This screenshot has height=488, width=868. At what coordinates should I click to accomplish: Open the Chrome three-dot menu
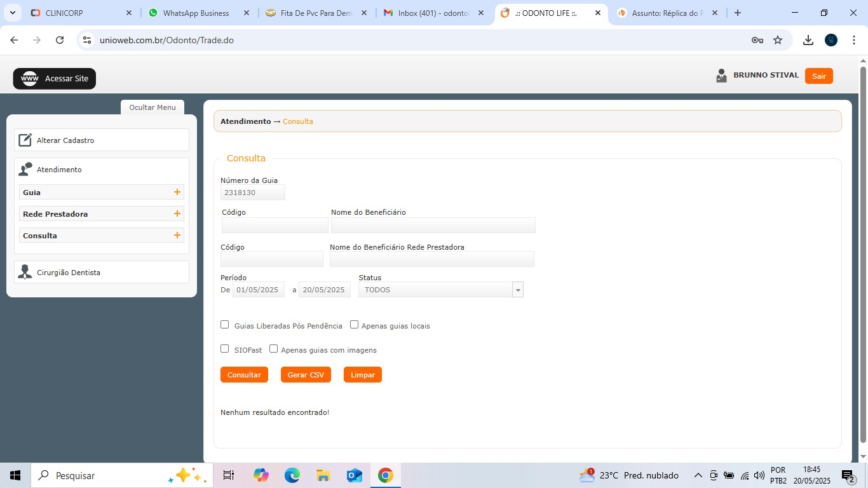(854, 40)
